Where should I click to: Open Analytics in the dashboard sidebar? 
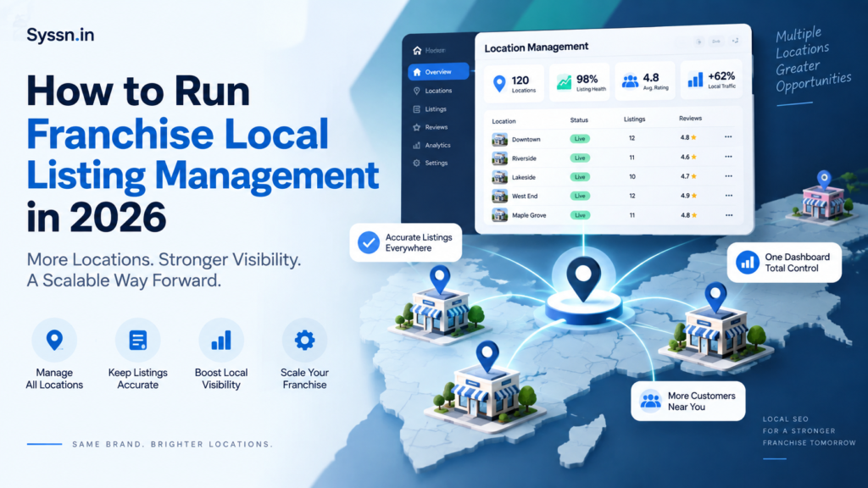431,146
